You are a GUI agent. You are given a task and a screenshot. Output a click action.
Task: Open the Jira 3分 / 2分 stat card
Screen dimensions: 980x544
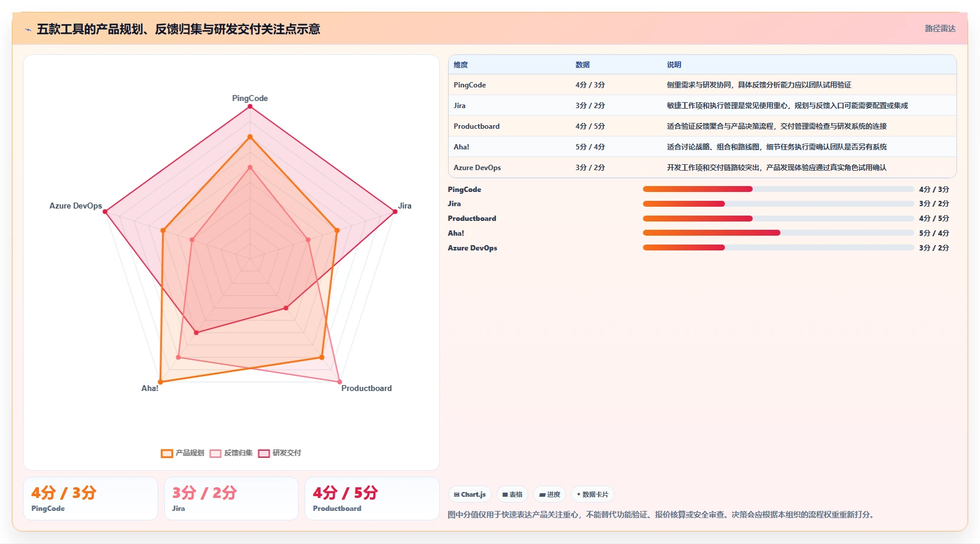coord(231,499)
